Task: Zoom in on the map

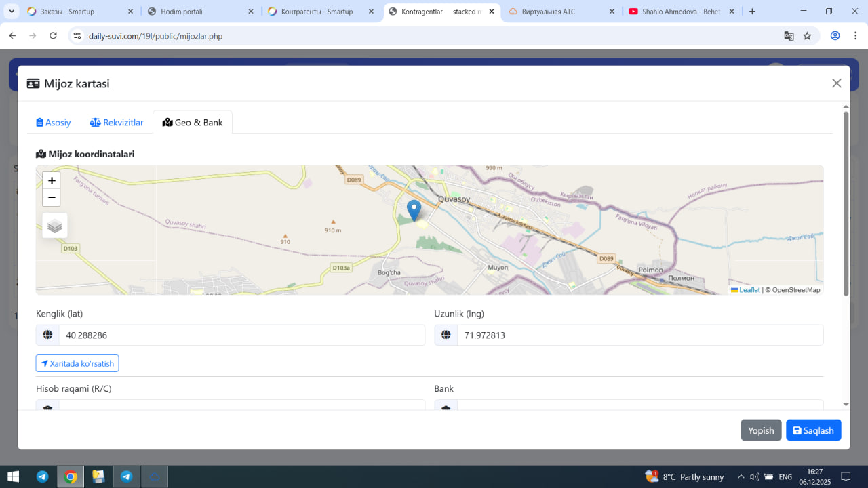Action: [52, 181]
